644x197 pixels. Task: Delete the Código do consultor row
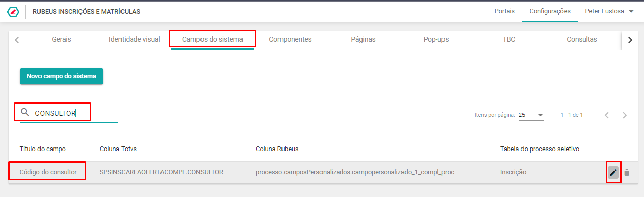click(627, 172)
